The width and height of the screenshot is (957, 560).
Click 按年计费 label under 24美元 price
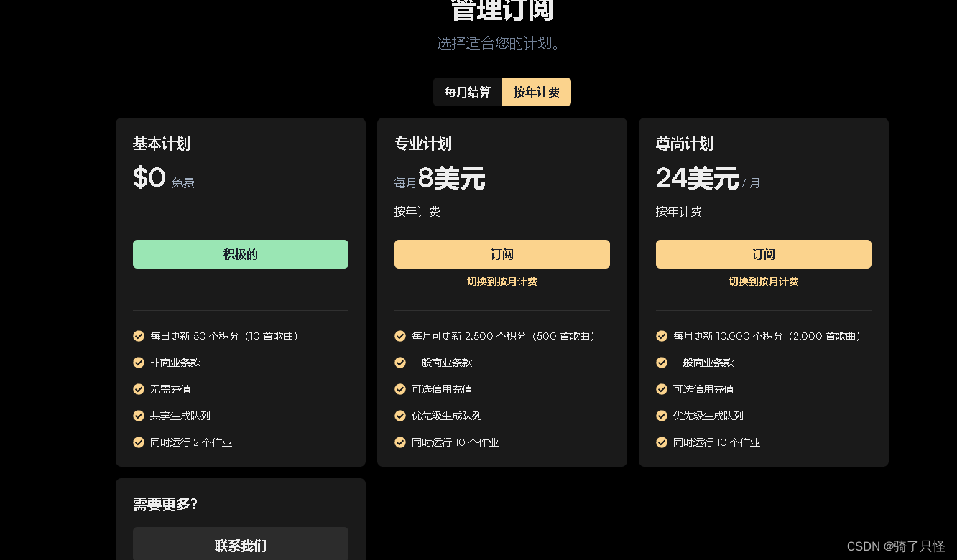point(679,212)
